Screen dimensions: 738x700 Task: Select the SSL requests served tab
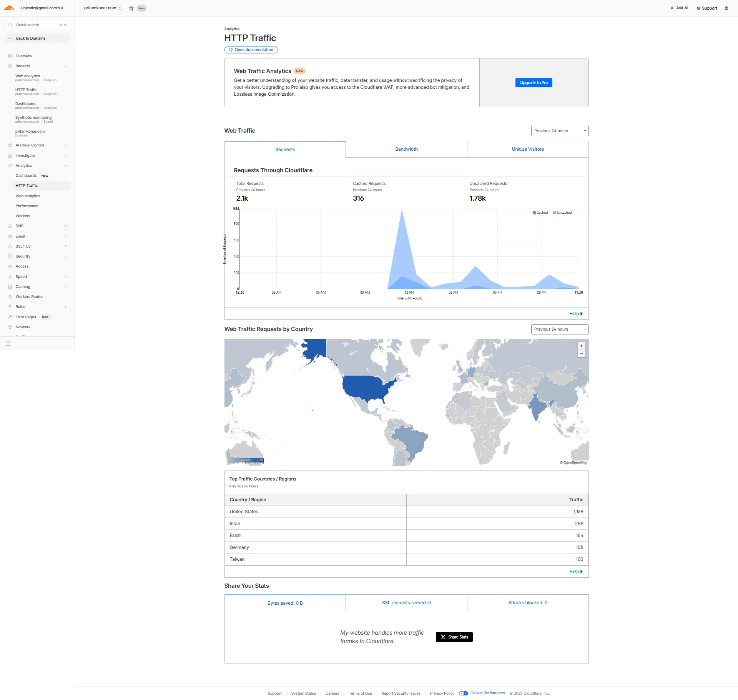(x=406, y=603)
